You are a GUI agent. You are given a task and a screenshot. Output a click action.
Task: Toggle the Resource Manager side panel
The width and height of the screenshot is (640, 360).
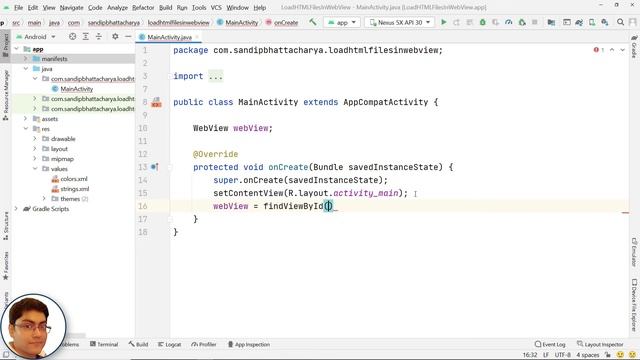click(x=6, y=95)
